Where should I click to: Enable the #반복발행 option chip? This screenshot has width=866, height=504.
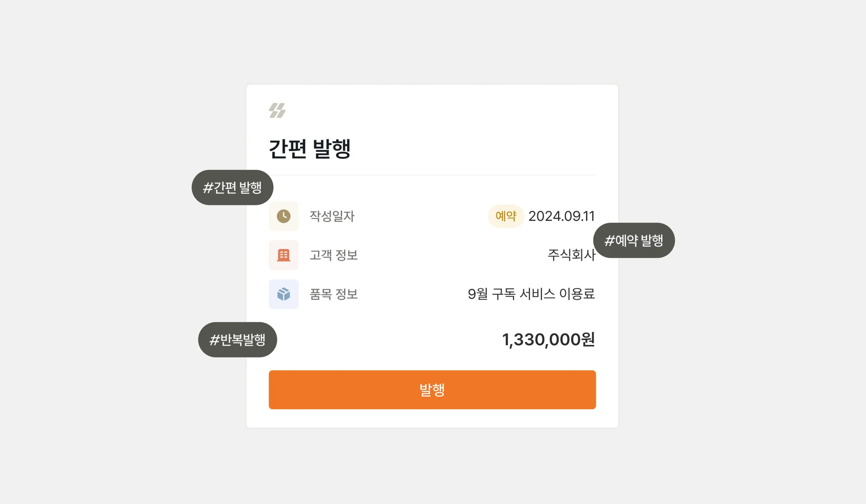pyautogui.click(x=238, y=339)
